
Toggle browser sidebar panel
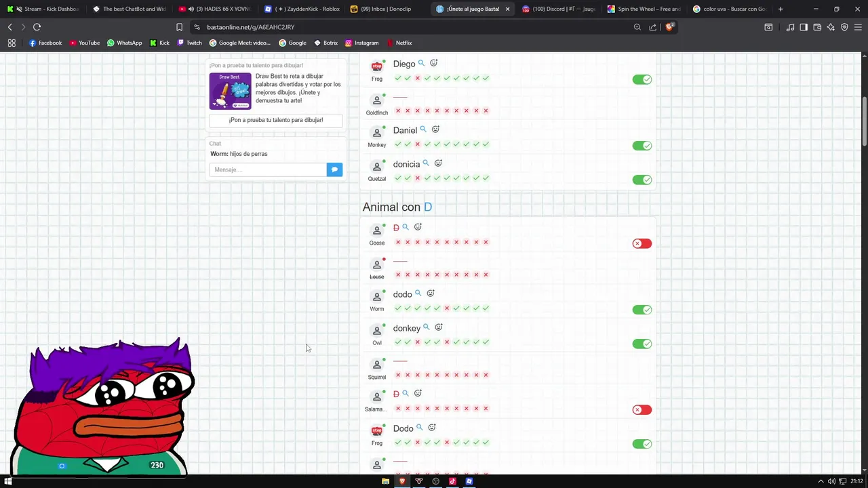point(804,27)
